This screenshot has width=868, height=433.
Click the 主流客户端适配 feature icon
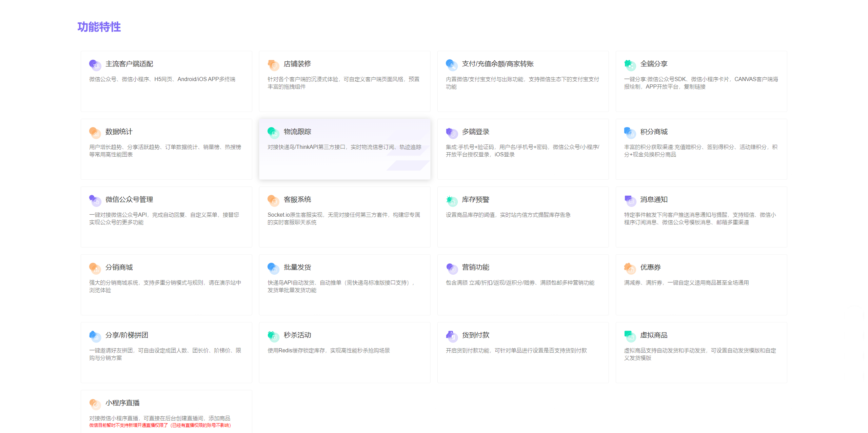click(95, 65)
